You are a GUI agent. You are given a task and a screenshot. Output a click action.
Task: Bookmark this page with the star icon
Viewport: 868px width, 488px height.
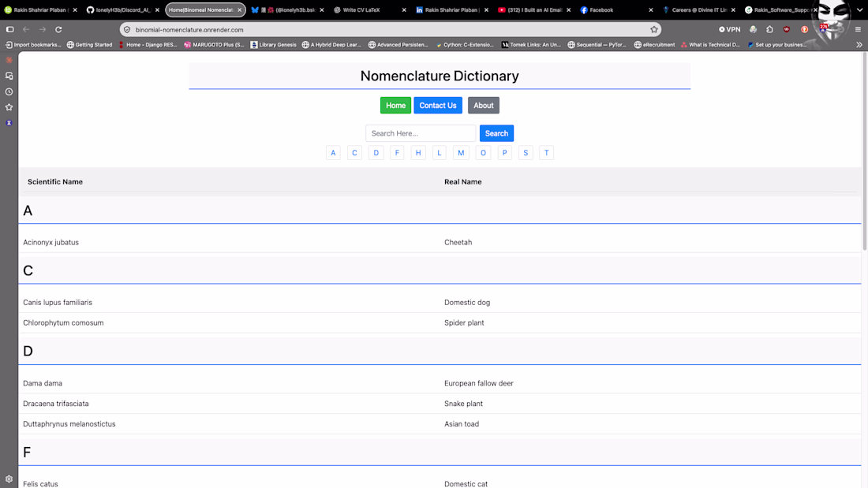coord(654,29)
